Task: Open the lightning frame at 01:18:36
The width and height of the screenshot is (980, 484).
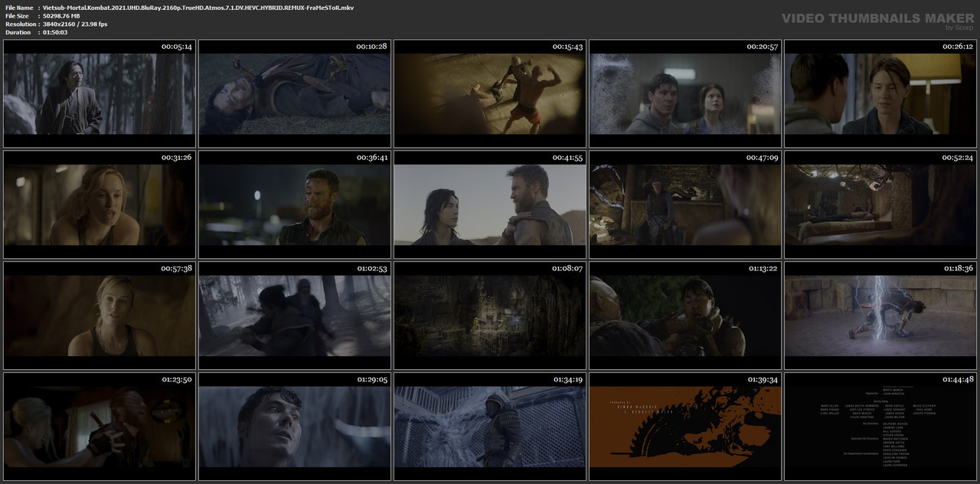Action: tap(879, 315)
